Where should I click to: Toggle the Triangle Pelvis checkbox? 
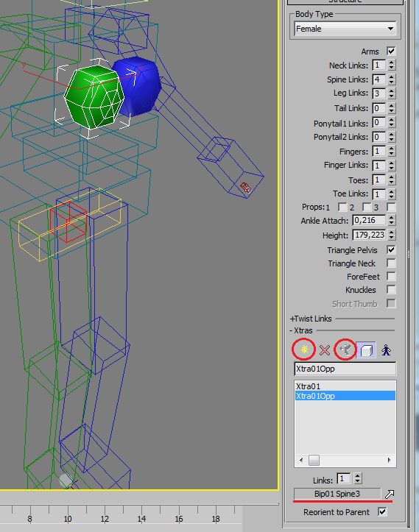(x=391, y=250)
